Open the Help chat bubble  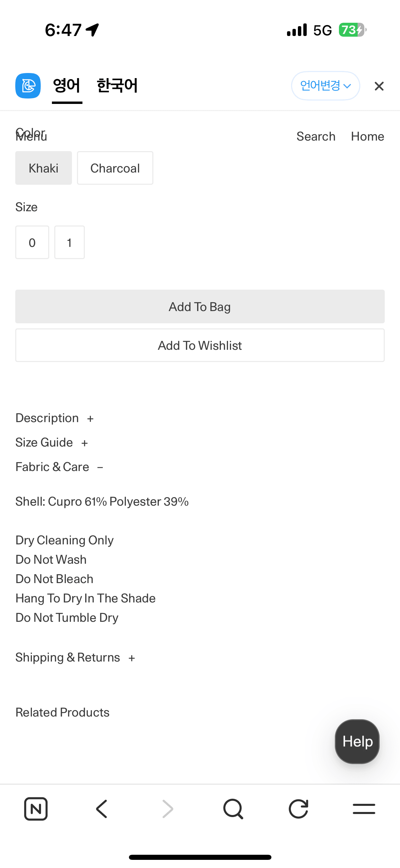point(357,742)
